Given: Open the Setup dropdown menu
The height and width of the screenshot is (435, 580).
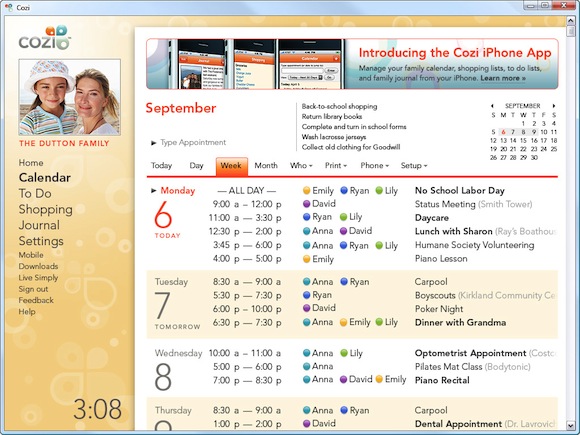Looking at the screenshot, I should [x=414, y=166].
